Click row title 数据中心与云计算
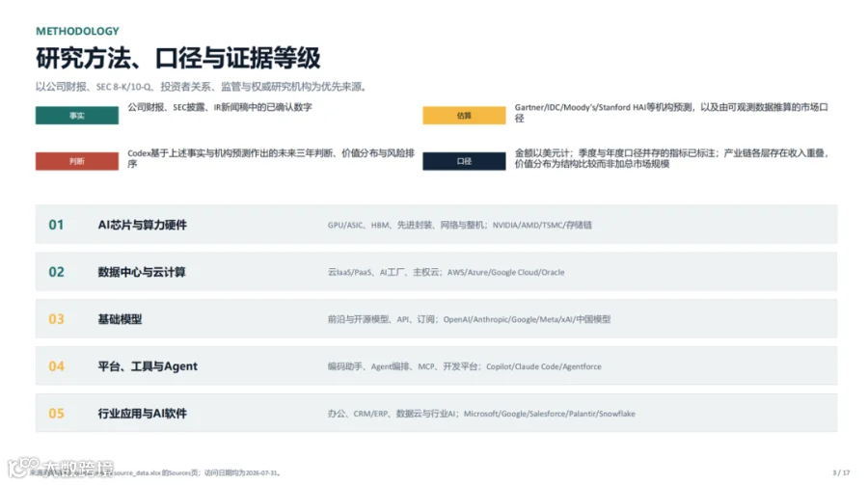The width and height of the screenshot is (868, 485). (x=142, y=272)
